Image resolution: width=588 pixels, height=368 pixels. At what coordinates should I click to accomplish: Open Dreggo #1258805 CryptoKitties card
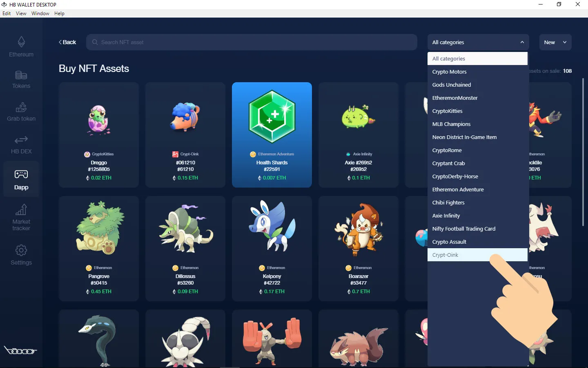pyautogui.click(x=99, y=135)
